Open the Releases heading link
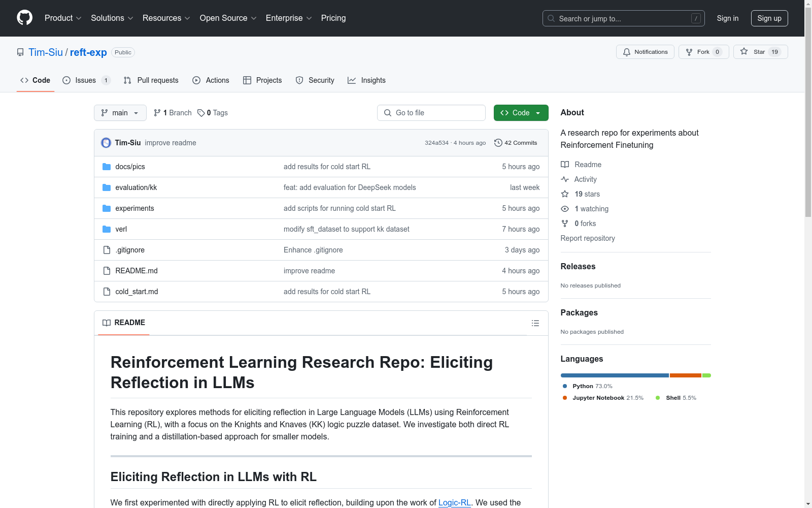This screenshot has width=812, height=508. click(578, 266)
